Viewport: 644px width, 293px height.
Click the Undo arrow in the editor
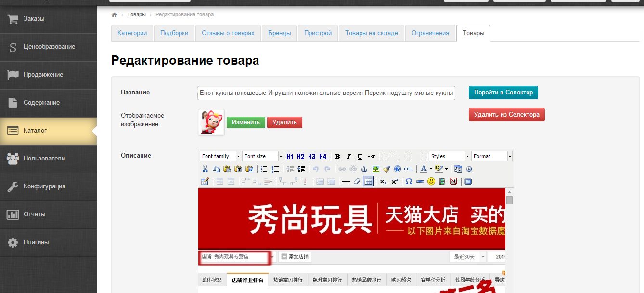tap(316, 169)
